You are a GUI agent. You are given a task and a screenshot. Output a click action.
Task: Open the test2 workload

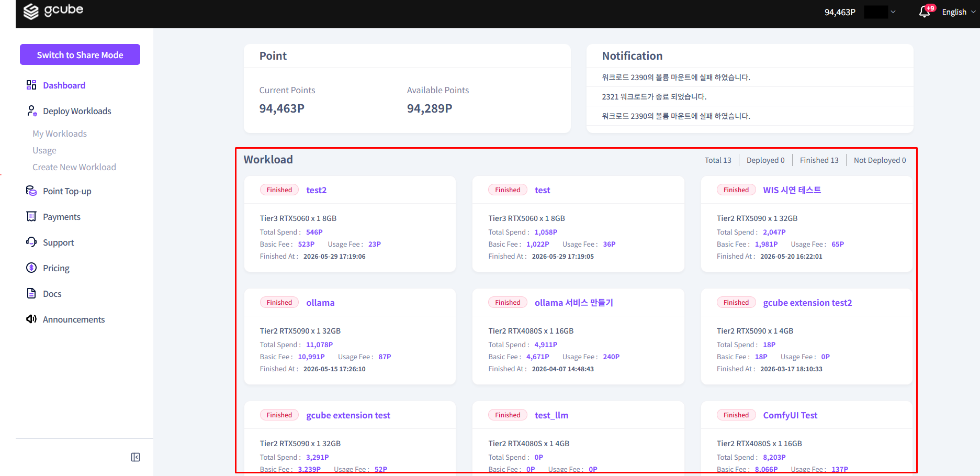click(317, 190)
